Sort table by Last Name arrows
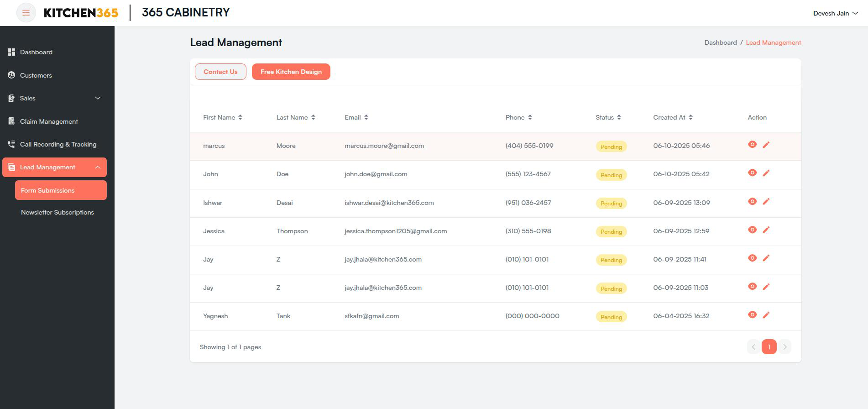The width and height of the screenshot is (868, 409). [x=313, y=117]
